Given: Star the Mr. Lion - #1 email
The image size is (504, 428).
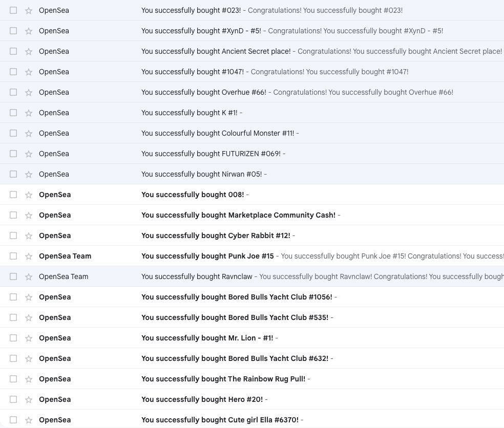Looking at the screenshot, I should click(x=29, y=338).
